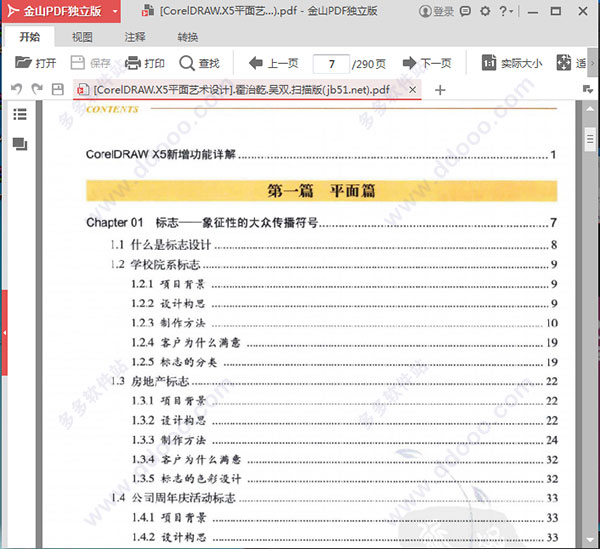Click '1.1 什么是标志设计' entry

coord(333,244)
